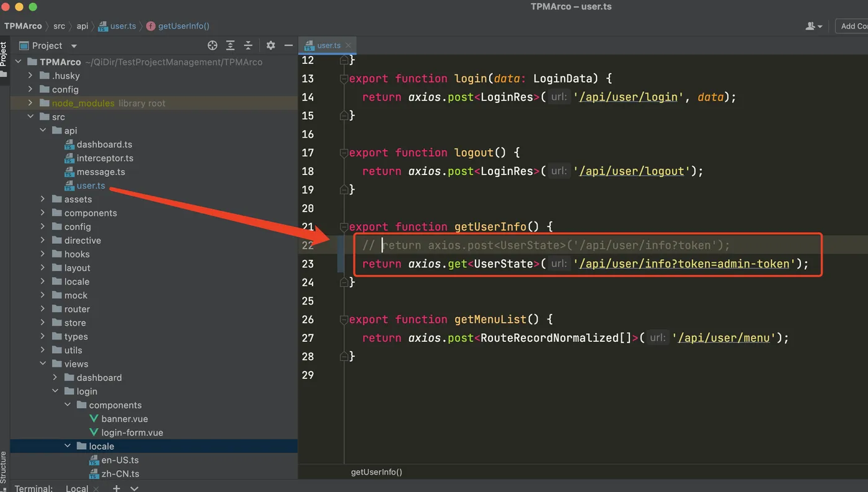Collapse the TPMArco root tree node
Image resolution: width=868 pixels, height=492 pixels.
(18, 62)
